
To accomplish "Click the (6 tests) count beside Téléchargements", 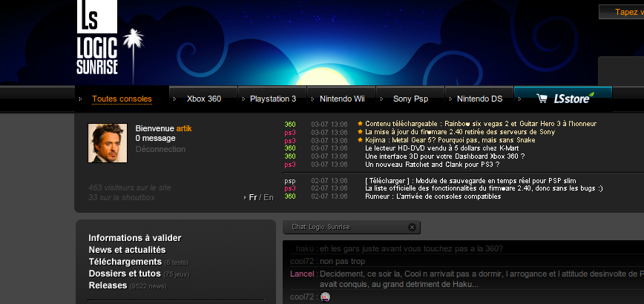I will pos(177,262).
